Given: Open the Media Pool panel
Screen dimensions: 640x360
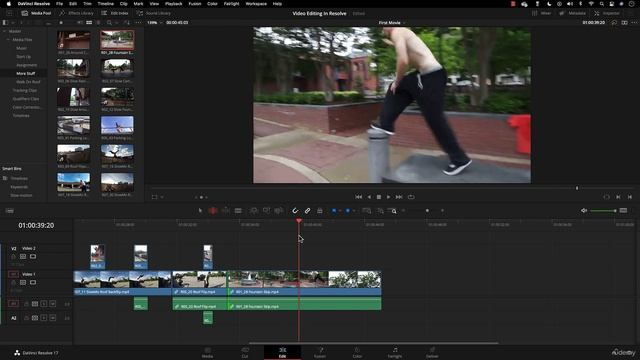Looking at the screenshot, I should (36, 13).
